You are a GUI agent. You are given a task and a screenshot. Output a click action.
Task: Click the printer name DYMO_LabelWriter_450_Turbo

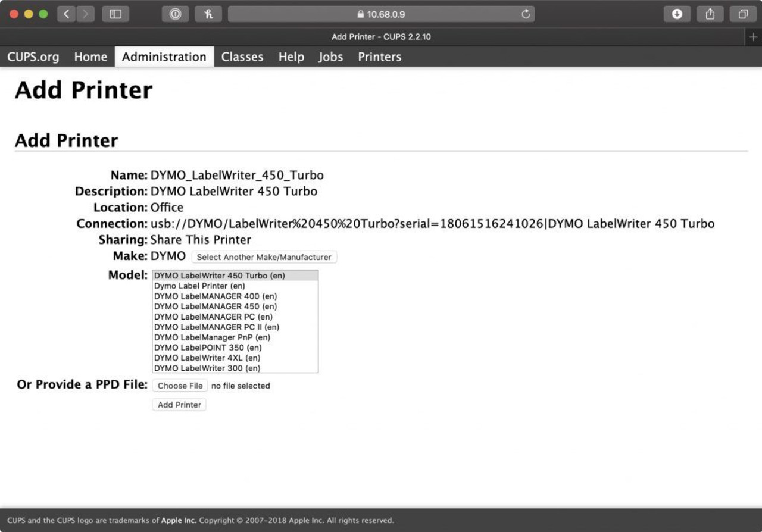237,176
